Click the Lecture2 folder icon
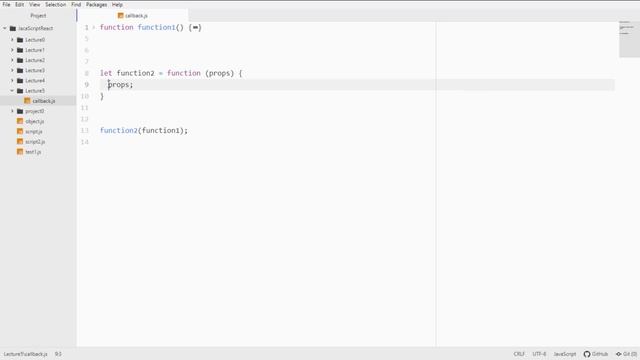The width and height of the screenshot is (640, 360). pyautogui.click(x=20, y=60)
